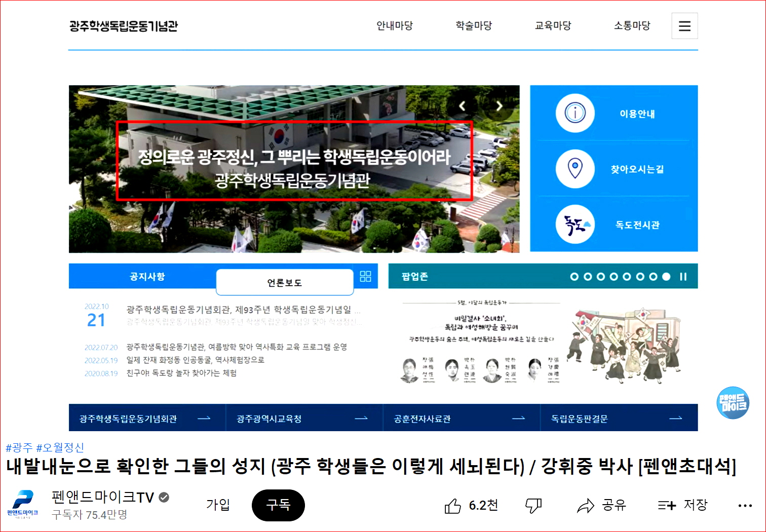Open the 일제 잔재 화정동 인공동굴 notice

[196, 360]
